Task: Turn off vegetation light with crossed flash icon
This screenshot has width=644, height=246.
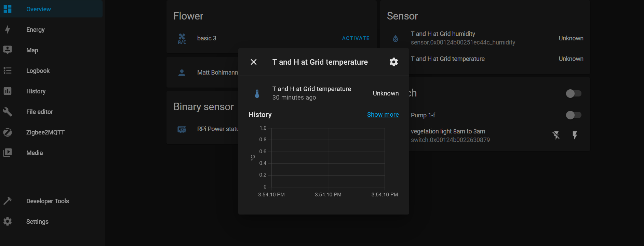Action: (x=556, y=135)
